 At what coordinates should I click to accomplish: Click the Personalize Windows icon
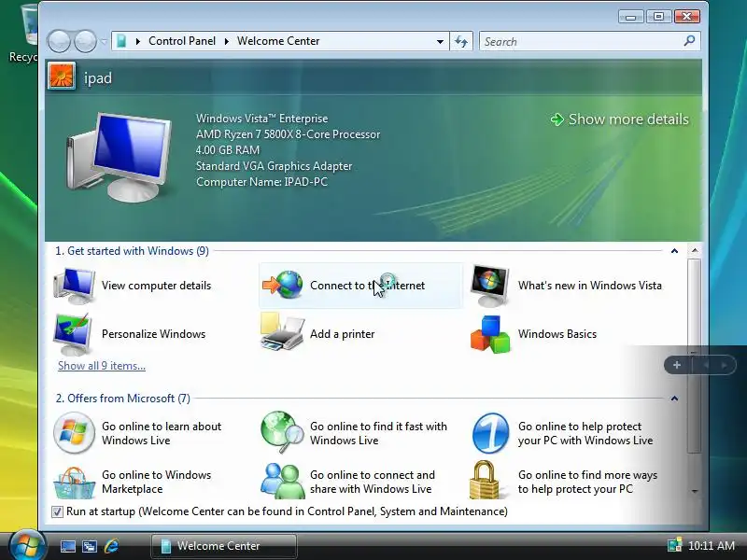point(74,334)
